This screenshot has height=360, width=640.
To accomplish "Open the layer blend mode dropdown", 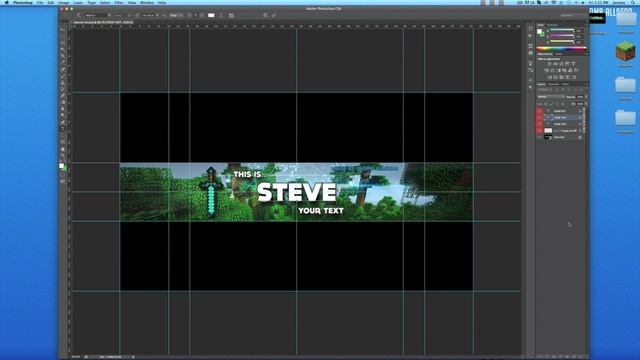I will [x=551, y=97].
